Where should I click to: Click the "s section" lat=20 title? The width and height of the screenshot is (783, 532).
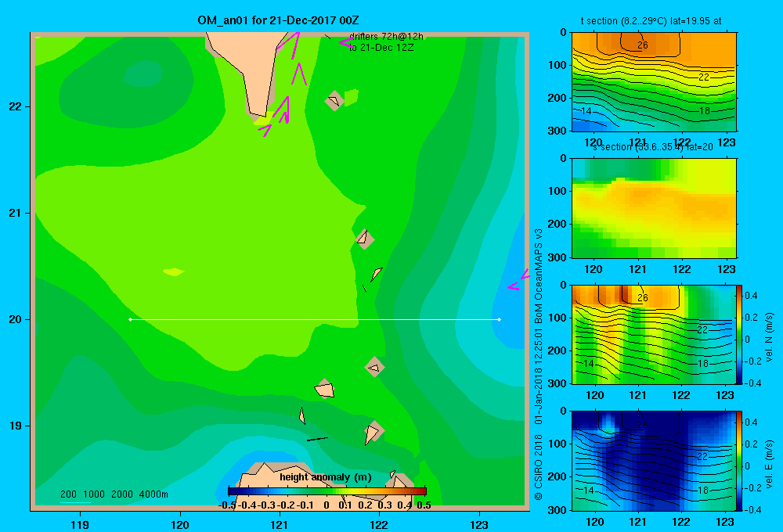652,147
